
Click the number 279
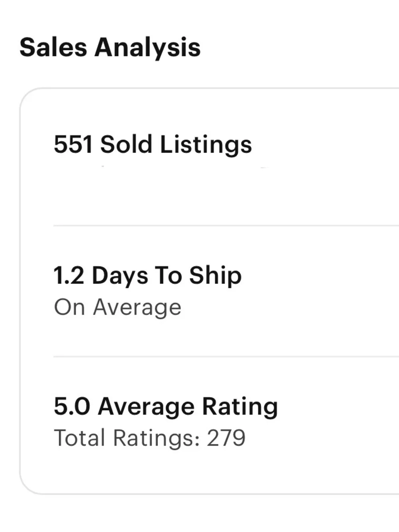[x=226, y=438]
